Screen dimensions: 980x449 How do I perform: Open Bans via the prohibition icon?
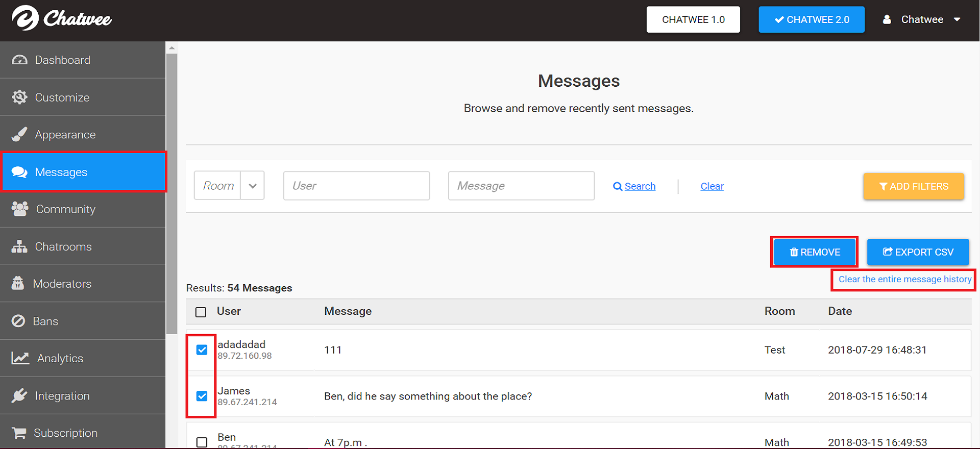coord(18,321)
